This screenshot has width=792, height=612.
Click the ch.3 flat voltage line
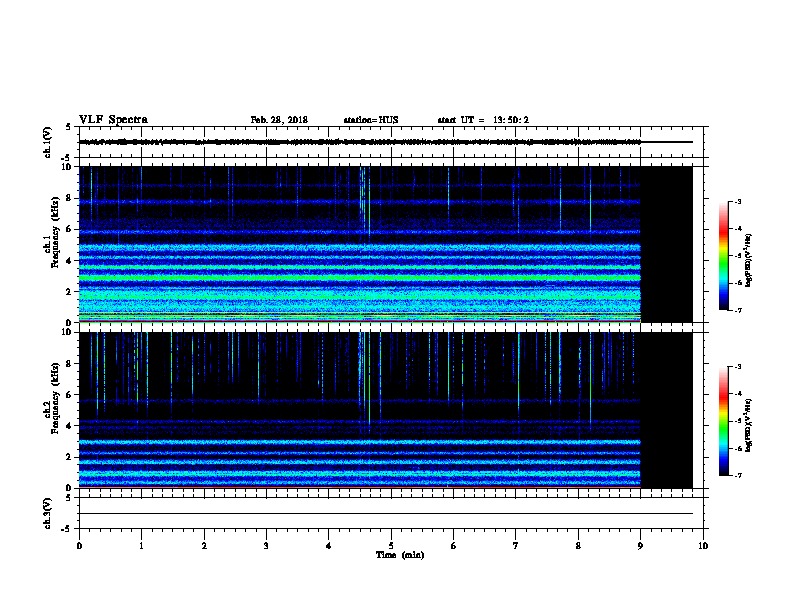tap(385, 514)
